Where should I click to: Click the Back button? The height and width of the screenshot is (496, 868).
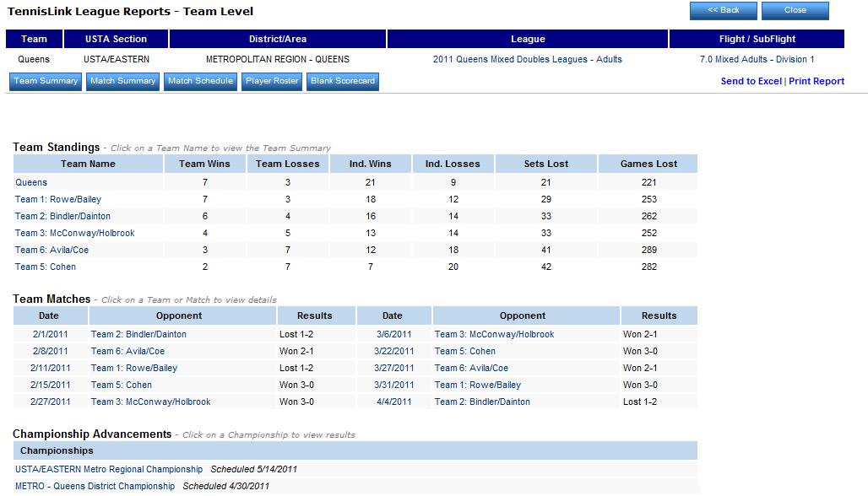coord(723,10)
